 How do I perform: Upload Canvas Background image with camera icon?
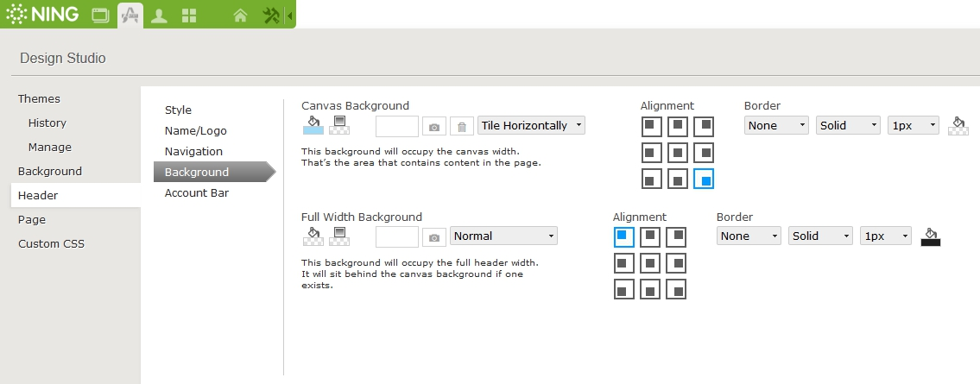point(434,127)
